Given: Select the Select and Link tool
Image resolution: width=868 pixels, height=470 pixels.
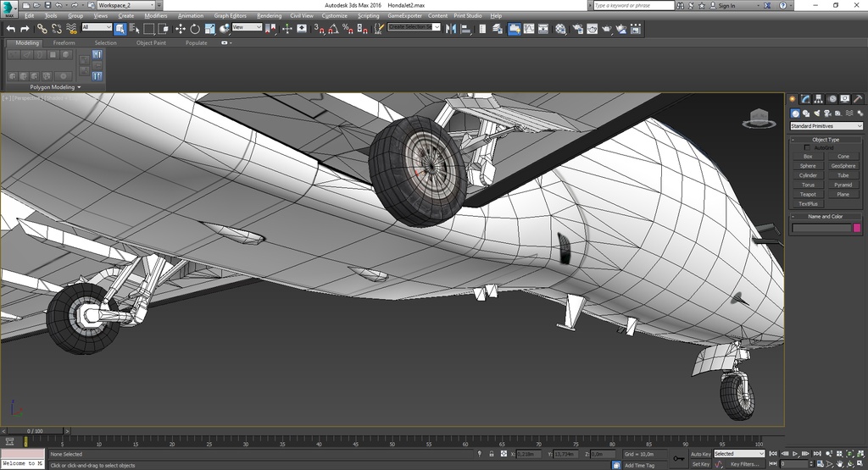Looking at the screenshot, I should coord(42,29).
